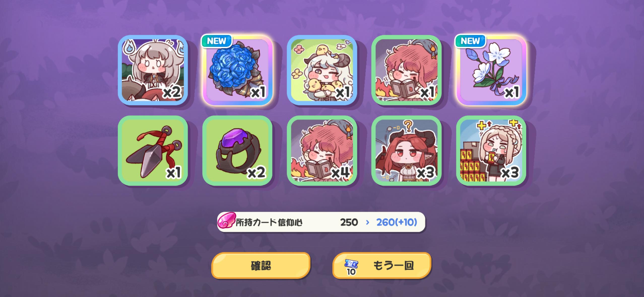Tap the blue ticket icon showing 10
The image size is (644, 297).
pos(351,267)
